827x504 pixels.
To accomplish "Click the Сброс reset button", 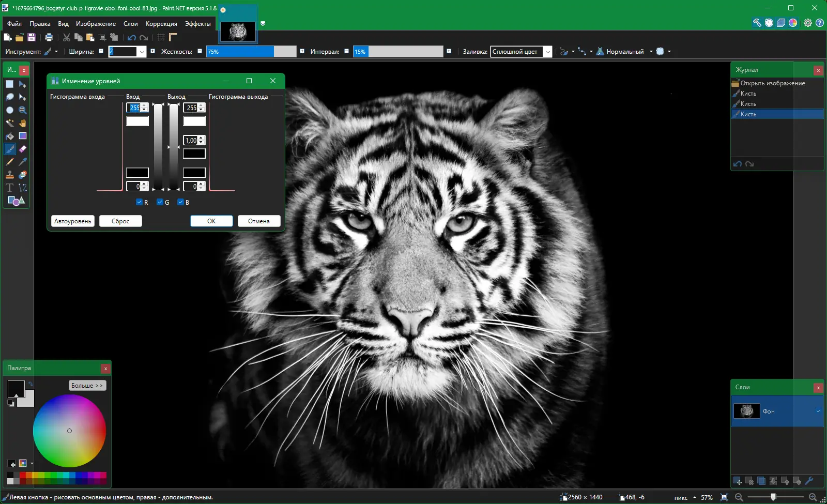I will click(x=120, y=221).
